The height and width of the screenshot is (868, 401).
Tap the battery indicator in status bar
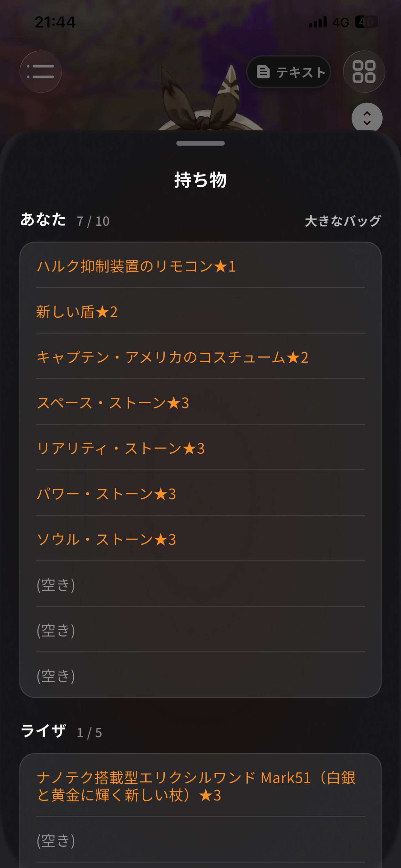(x=367, y=22)
